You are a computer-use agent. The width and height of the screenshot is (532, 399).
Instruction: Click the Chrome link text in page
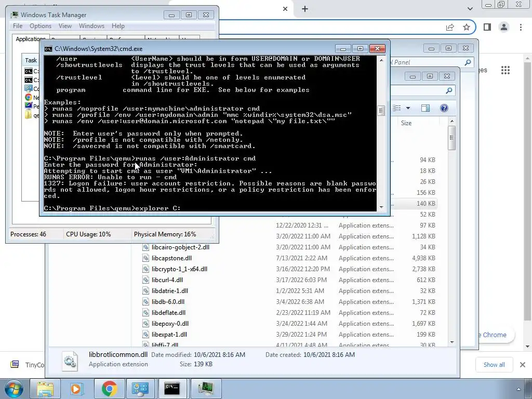495,335
